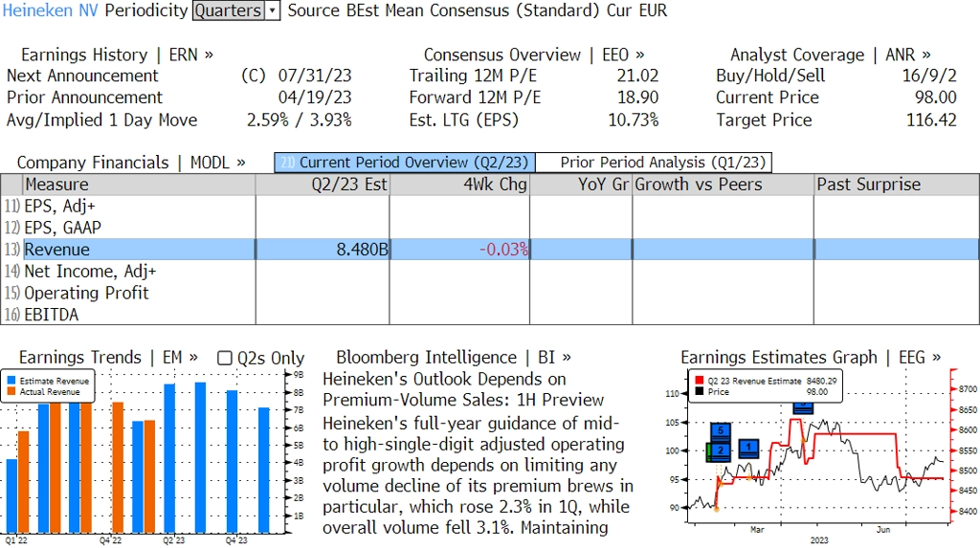Click the Current Price value 98.00

pyautogui.click(x=936, y=98)
